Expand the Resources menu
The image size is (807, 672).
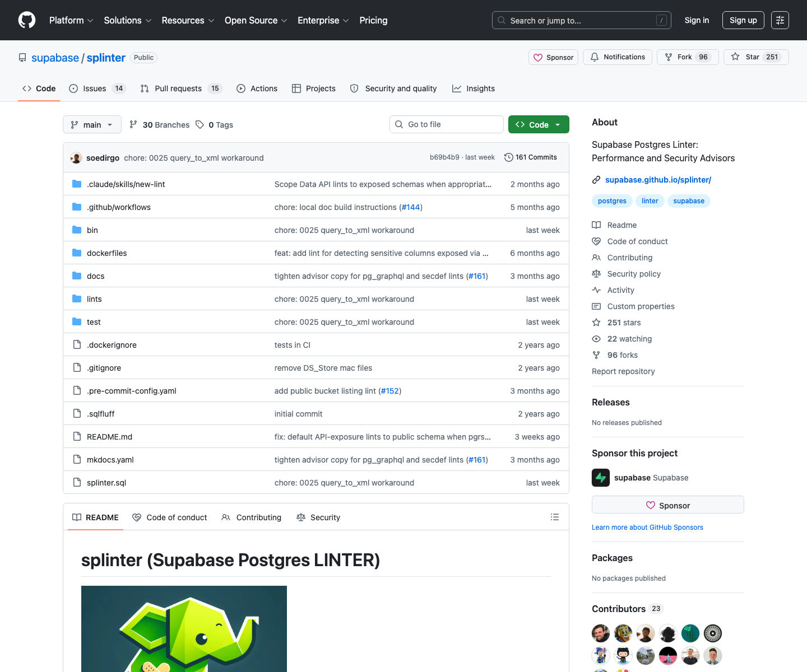(188, 20)
